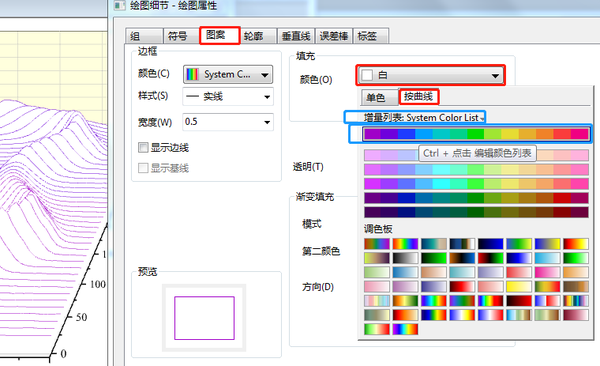Pick the System Color List color bar
600x366 pixels.
pyautogui.click(x=476, y=134)
